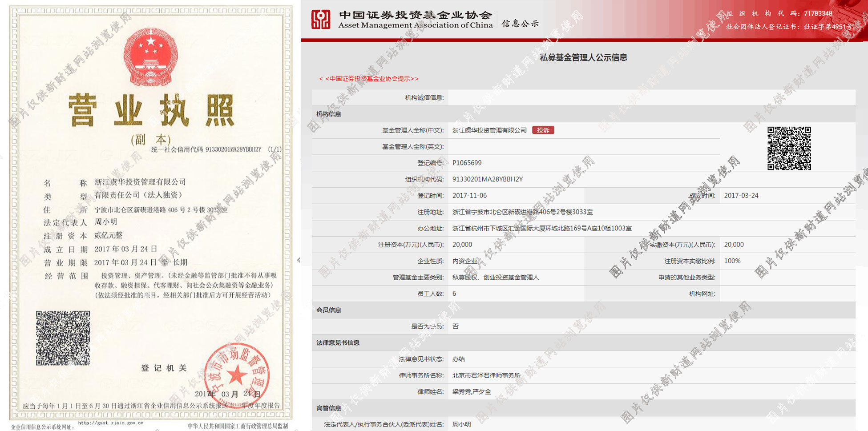
Task: Select the lawyer names 梁秀秀,严夕全
Action: [472, 392]
